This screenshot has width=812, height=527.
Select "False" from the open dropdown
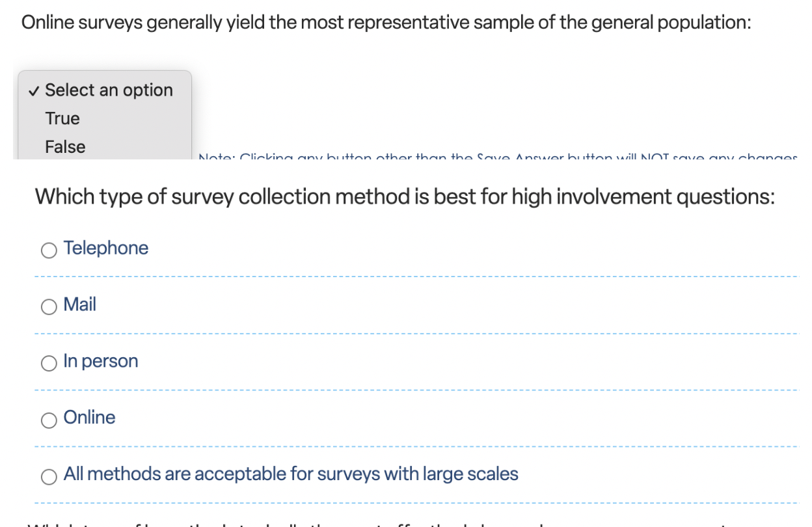click(x=64, y=147)
